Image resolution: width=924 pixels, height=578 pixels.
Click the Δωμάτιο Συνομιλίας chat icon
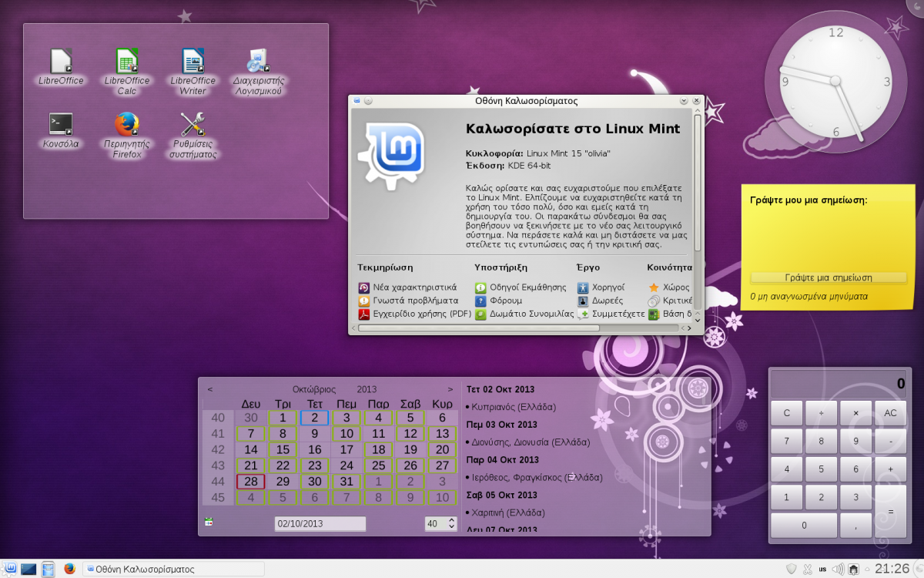point(480,314)
